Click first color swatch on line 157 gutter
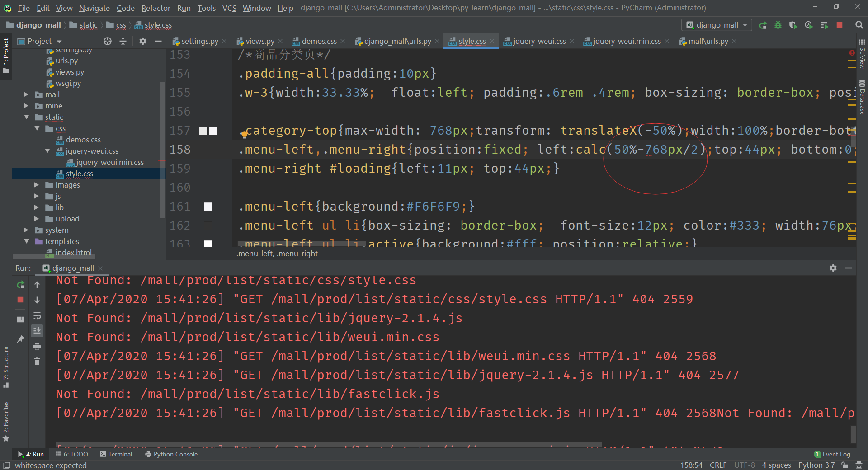 pos(203,131)
